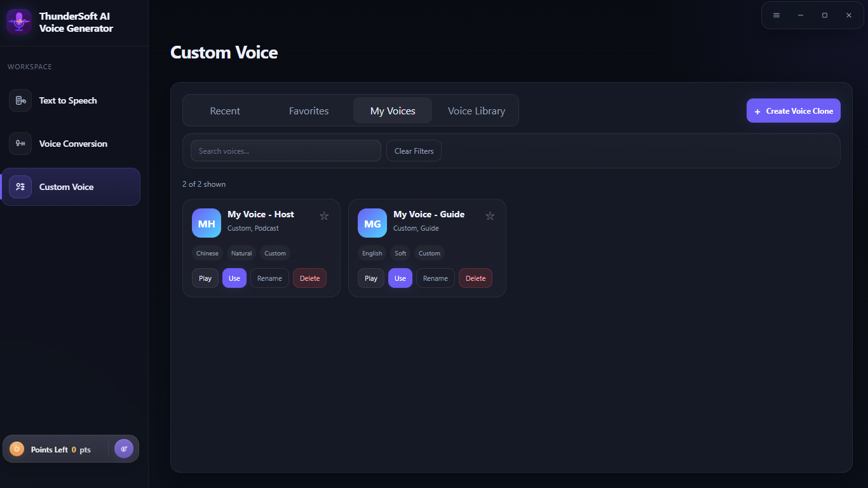Screen dimensions: 868x488
Task: Play My Voice - Guide sample
Action: tap(371, 278)
